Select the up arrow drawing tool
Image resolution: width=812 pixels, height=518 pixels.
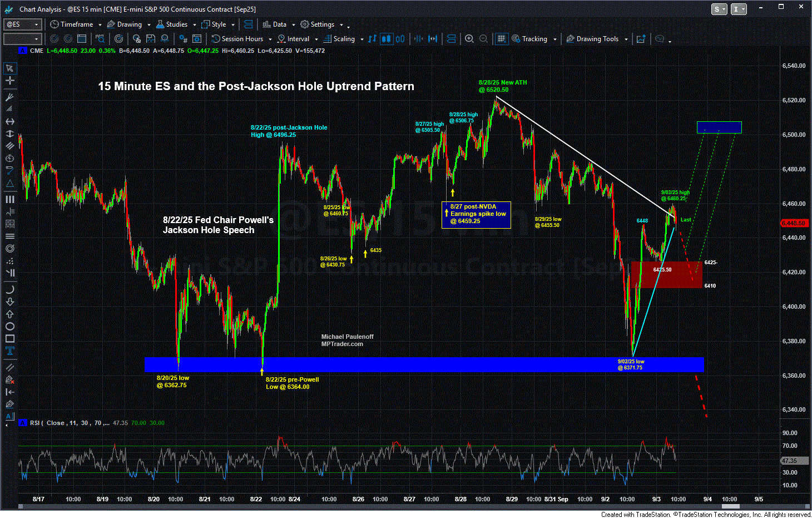(9, 314)
